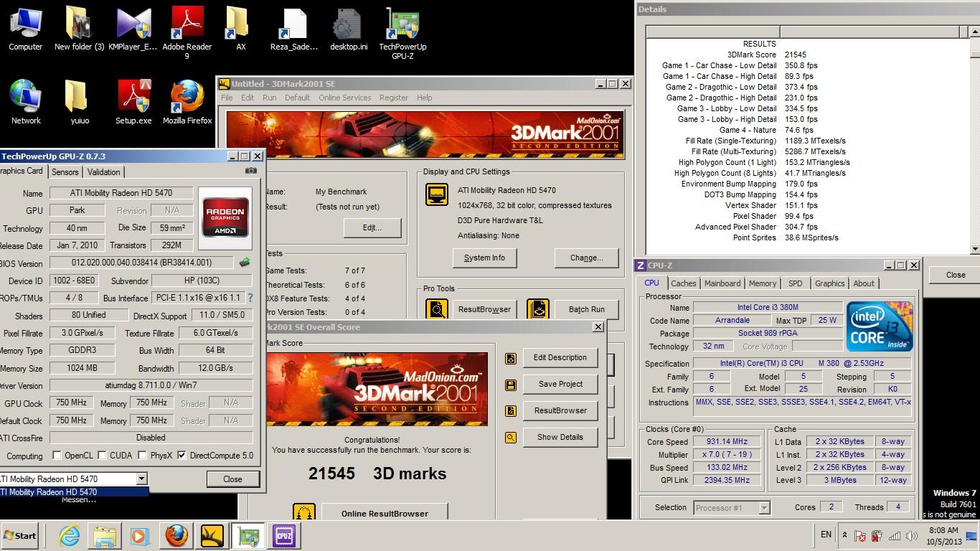The width and height of the screenshot is (980, 551).
Task: Click the Start button
Action: click(x=19, y=535)
